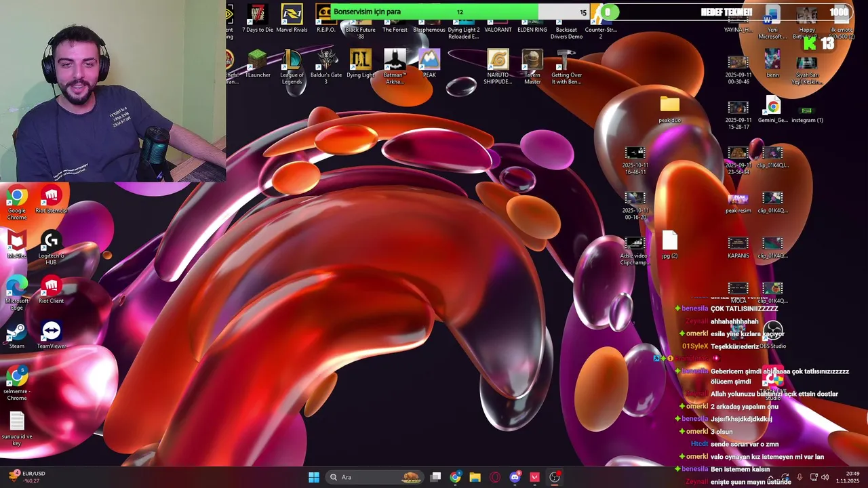Open OBS Studio from the taskbar
The width and height of the screenshot is (868, 488).
point(555,477)
